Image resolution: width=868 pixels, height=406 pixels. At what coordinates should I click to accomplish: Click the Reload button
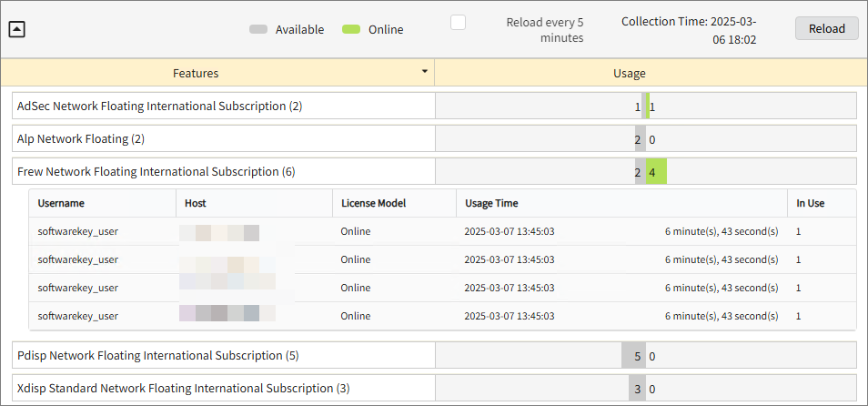click(826, 29)
